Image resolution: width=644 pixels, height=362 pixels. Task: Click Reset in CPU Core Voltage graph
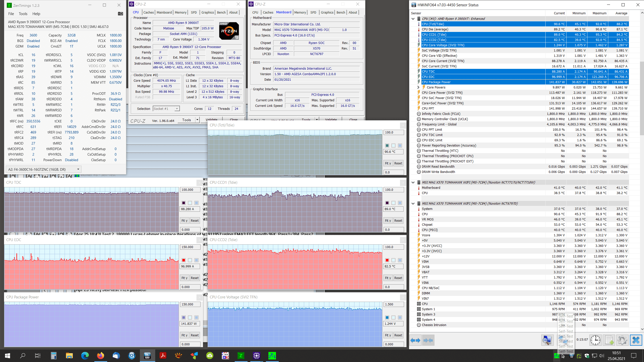(398, 335)
